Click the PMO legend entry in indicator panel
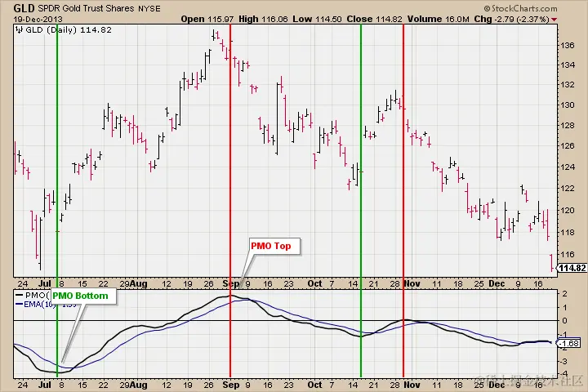588x392 pixels. point(33,295)
